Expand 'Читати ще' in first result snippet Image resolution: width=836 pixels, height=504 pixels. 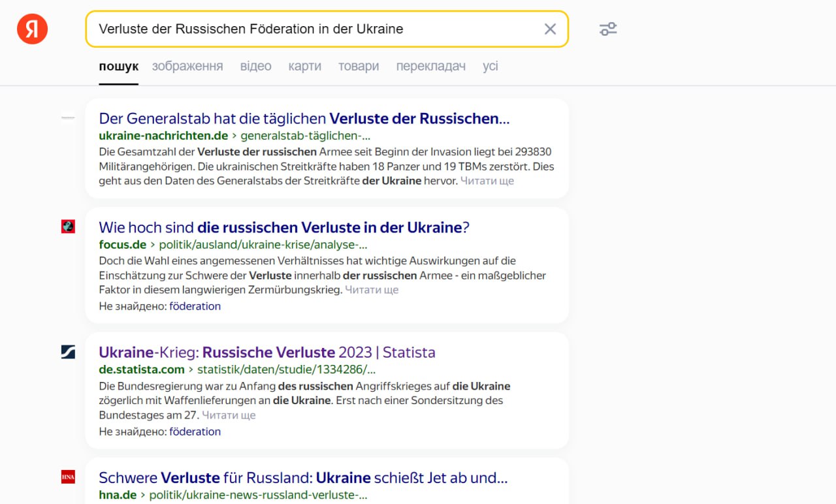tap(487, 181)
